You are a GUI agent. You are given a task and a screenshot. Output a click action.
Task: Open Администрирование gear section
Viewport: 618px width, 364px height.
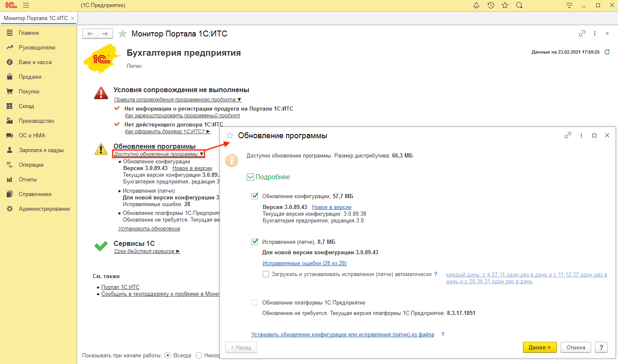[x=10, y=209]
